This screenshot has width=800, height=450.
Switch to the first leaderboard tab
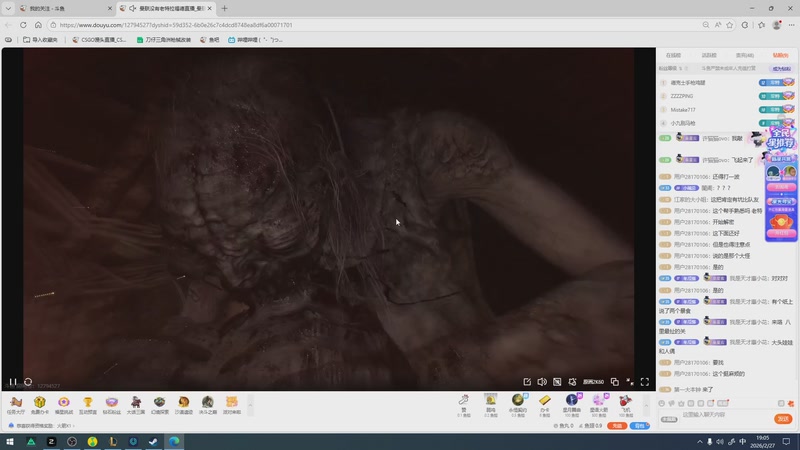673,55
